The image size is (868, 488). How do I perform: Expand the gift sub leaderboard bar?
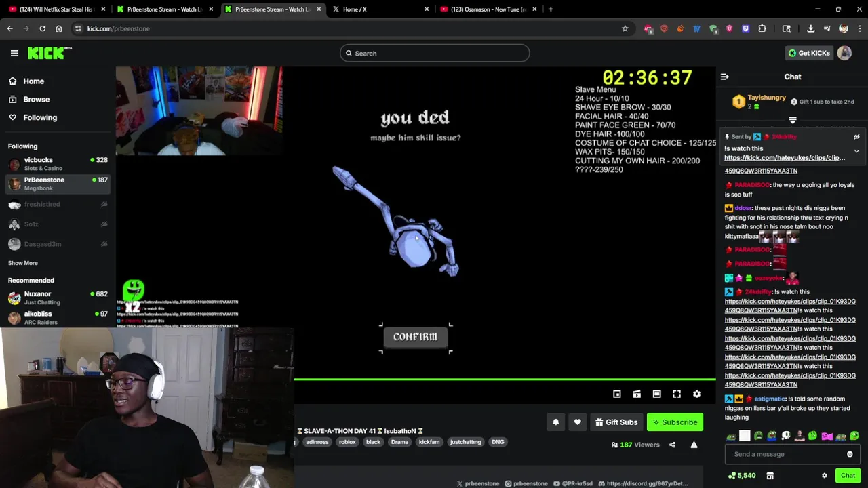pyautogui.click(x=792, y=120)
